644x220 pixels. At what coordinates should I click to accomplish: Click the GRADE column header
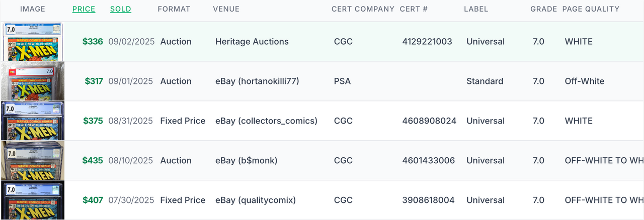(544, 9)
